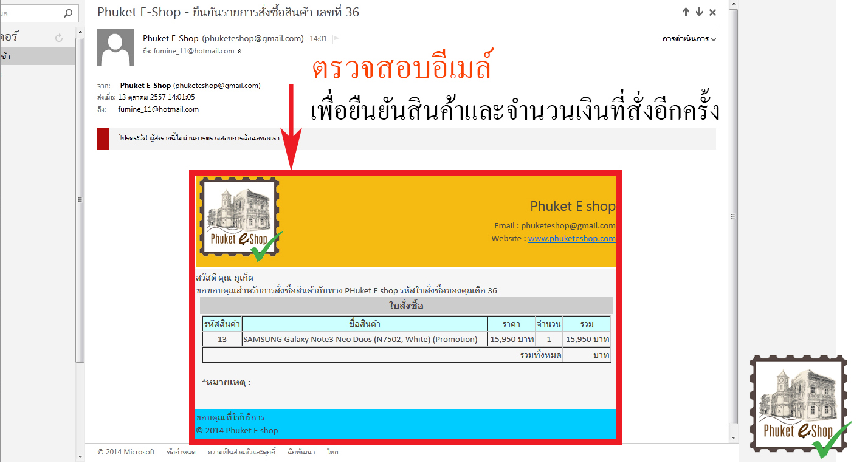
Task: Click the email subject title line
Action: [228, 12]
